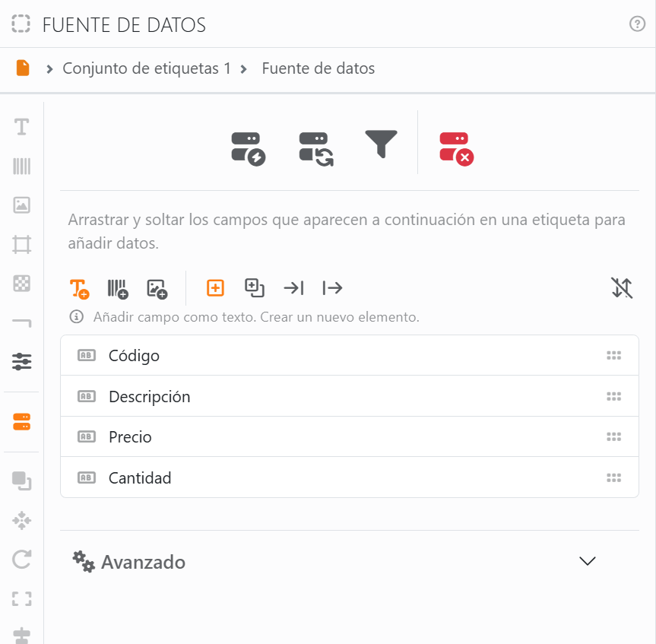
Task: Click the drag handle of Cantidad row
Action: (x=613, y=477)
